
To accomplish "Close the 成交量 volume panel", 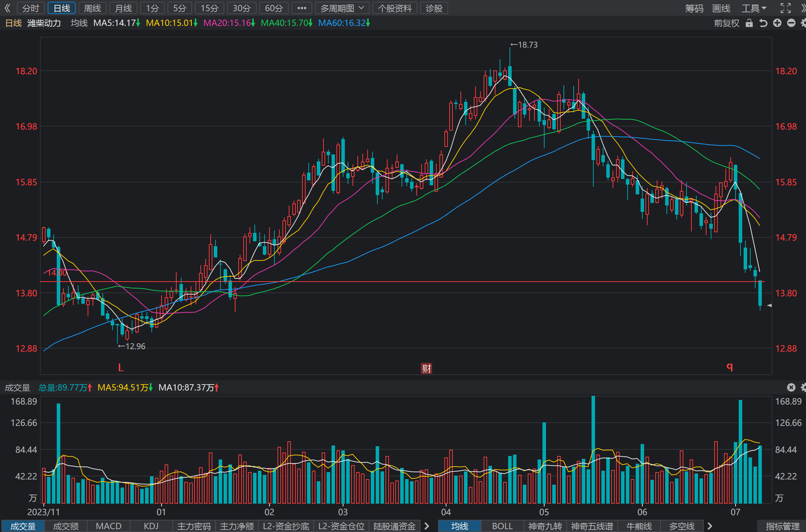I will (791, 387).
